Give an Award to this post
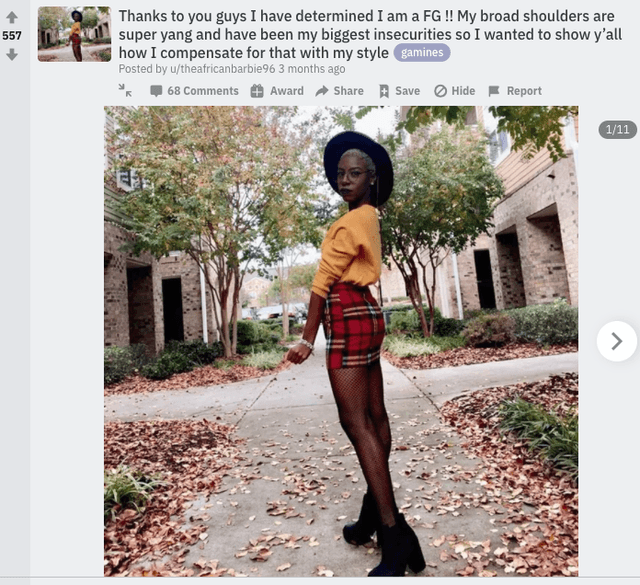640x585 pixels. coord(277,91)
